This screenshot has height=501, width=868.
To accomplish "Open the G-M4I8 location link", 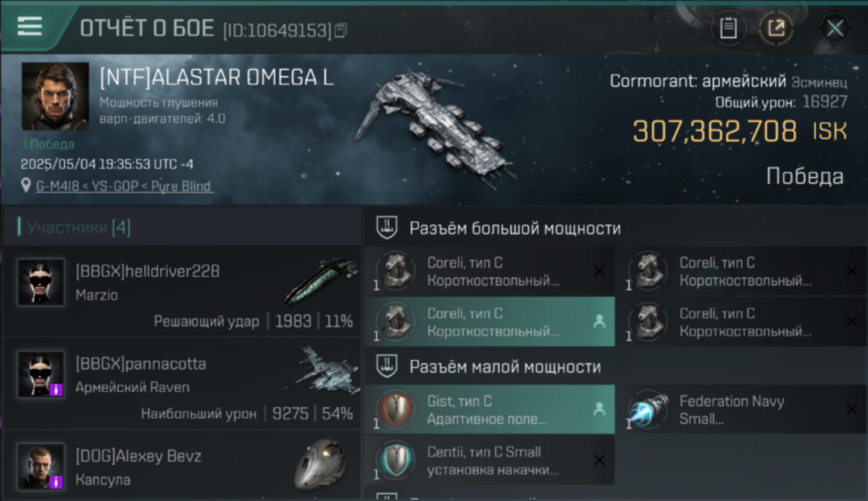I will (124, 186).
